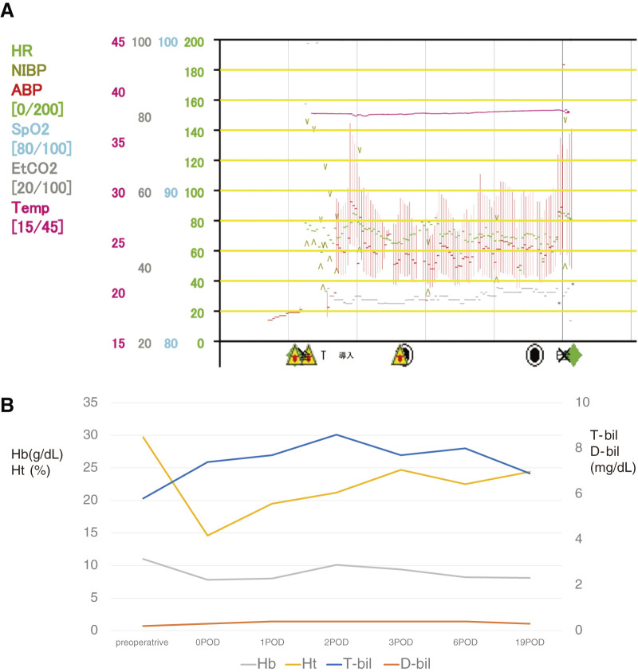Click the yellow triangle marker mid-timeline
The width and height of the screenshot is (638, 672).
(x=400, y=356)
